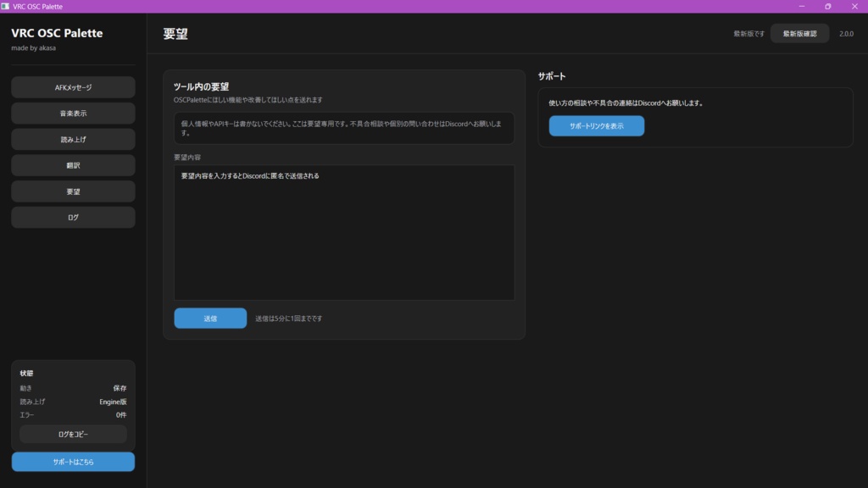Select the 要望 sidebar item

coord(73,191)
